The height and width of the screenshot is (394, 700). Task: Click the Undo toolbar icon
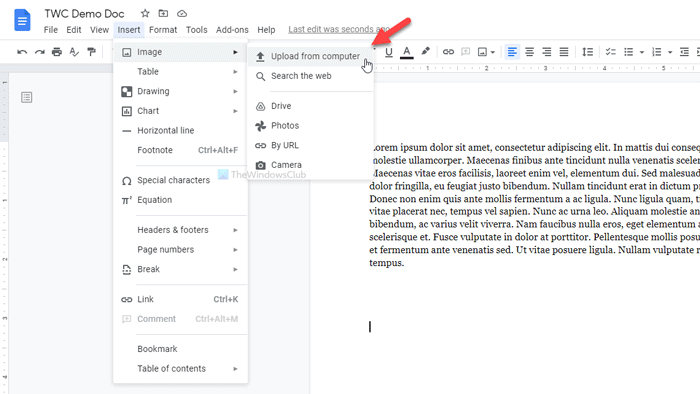(x=22, y=52)
